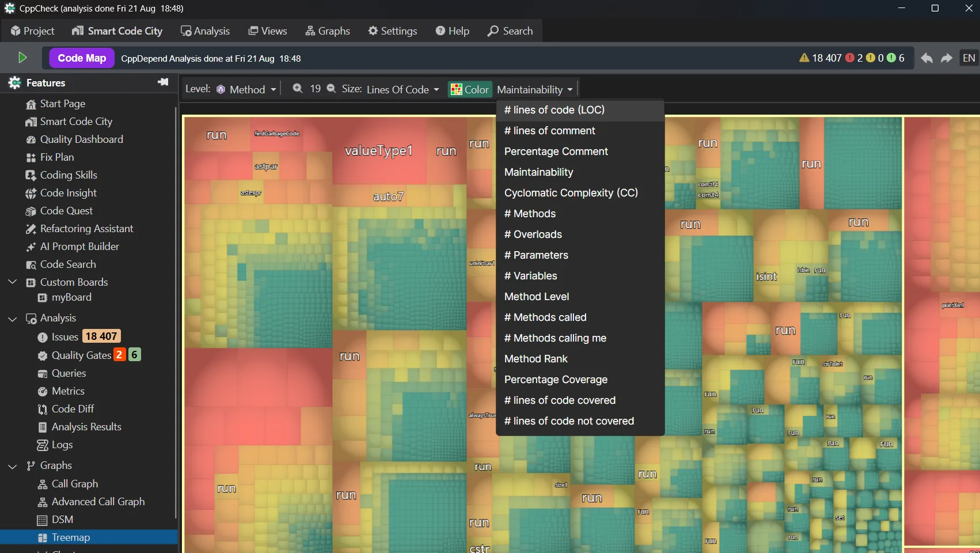Select # lines of code not covered
This screenshot has height=553, width=980.
coord(580,421)
